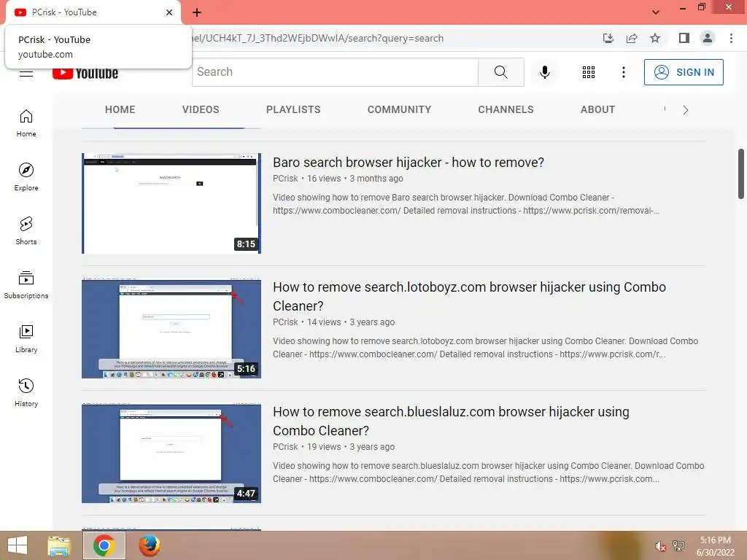Open Chrome three-dot menu
Viewport: 747px width, 560px height.
pyautogui.click(x=731, y=38)
